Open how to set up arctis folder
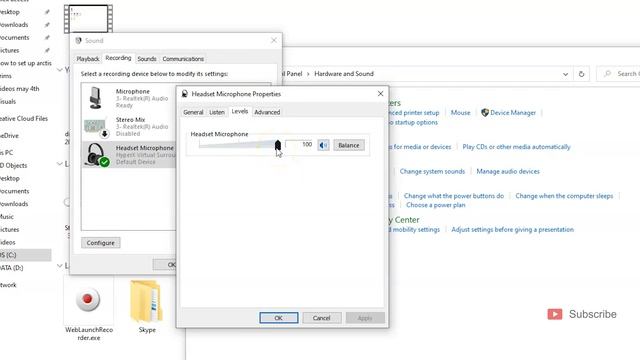Image resolution: width=640 pixels, height=360 pixels. tap(26, 63)
